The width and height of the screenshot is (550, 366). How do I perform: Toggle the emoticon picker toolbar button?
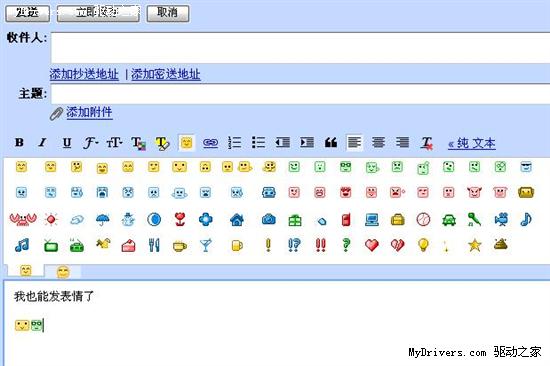pos(186,143)
